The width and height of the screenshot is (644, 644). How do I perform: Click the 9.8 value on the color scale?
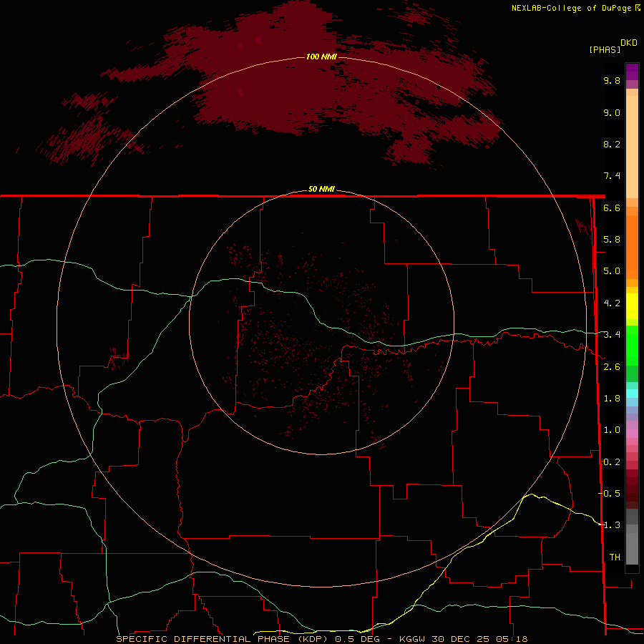click(612, 80)
